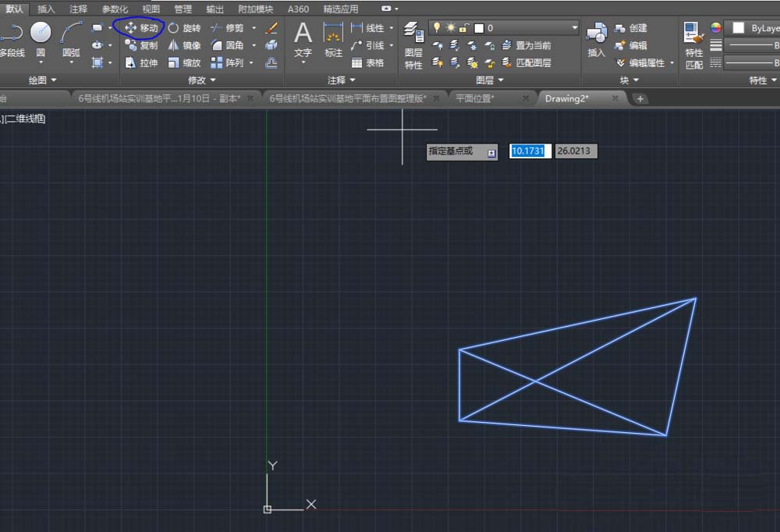Viewport: 780px width, 532px height.
Task: Click the new drawing tab plus button
Action: (x=640, y=98)
